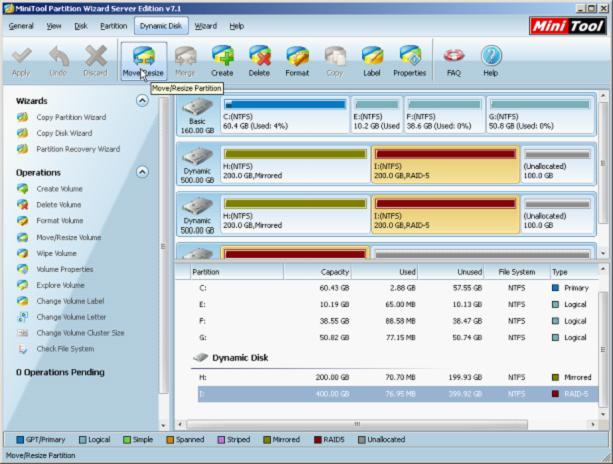Select the F:(NTFS) 38.6 GB partition block
This screenshot has height=464, width=613.
tap(444, 115)
